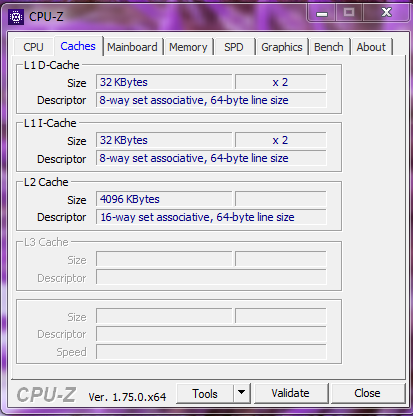Open the Tools dropdown arrow
This screenshot has height=416, width=413.
242,393
